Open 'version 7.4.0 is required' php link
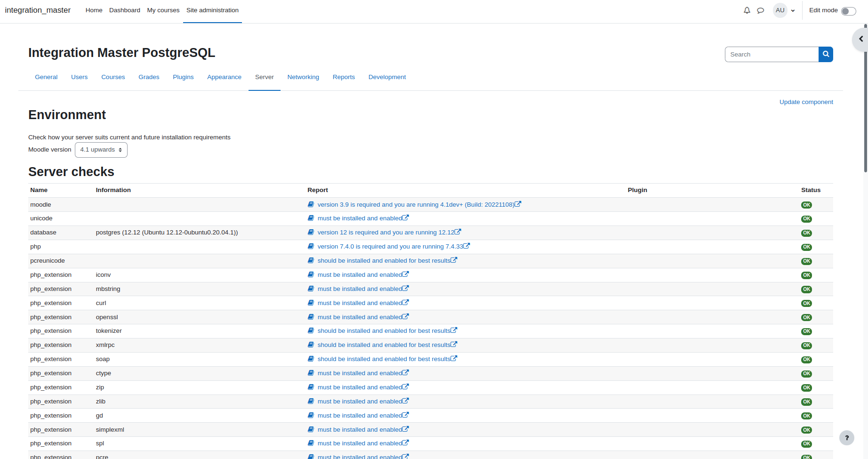The height and width of the screenshot is (459, 868). pyautogui.click(x=390, y=247)
